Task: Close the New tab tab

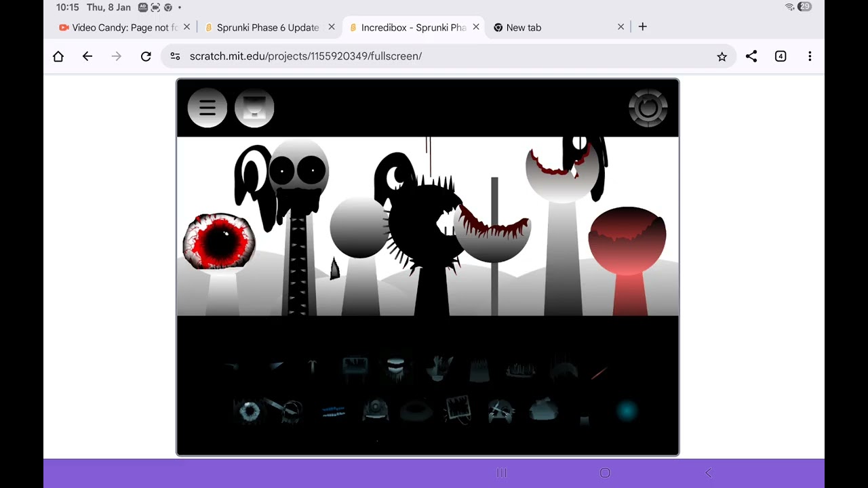Action: click(x=620, y=27)
